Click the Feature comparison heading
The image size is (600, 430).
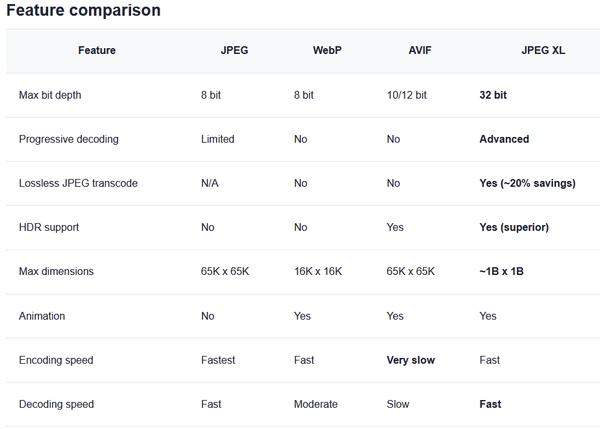pyautogui.click(x=82, y=11)
